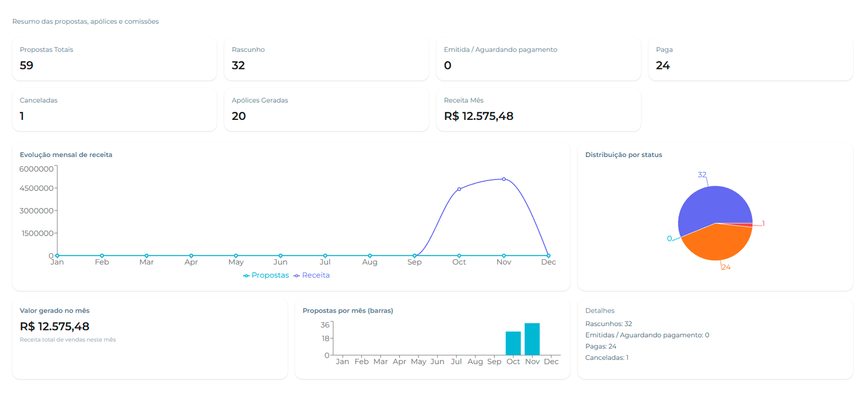Click the thin red Canceladas pie slice
Screen dimensions: 868x394
click(745, 225)
